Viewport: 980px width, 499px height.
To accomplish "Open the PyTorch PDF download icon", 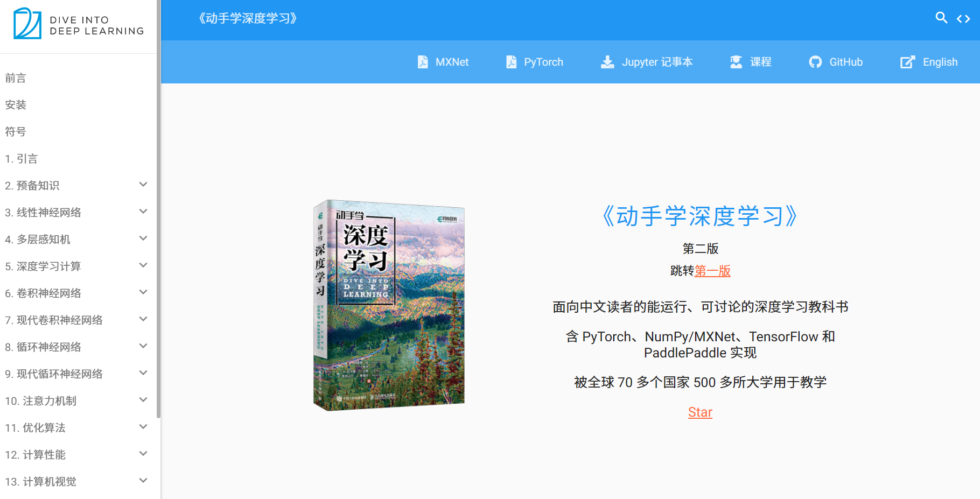I will (510, 61).
